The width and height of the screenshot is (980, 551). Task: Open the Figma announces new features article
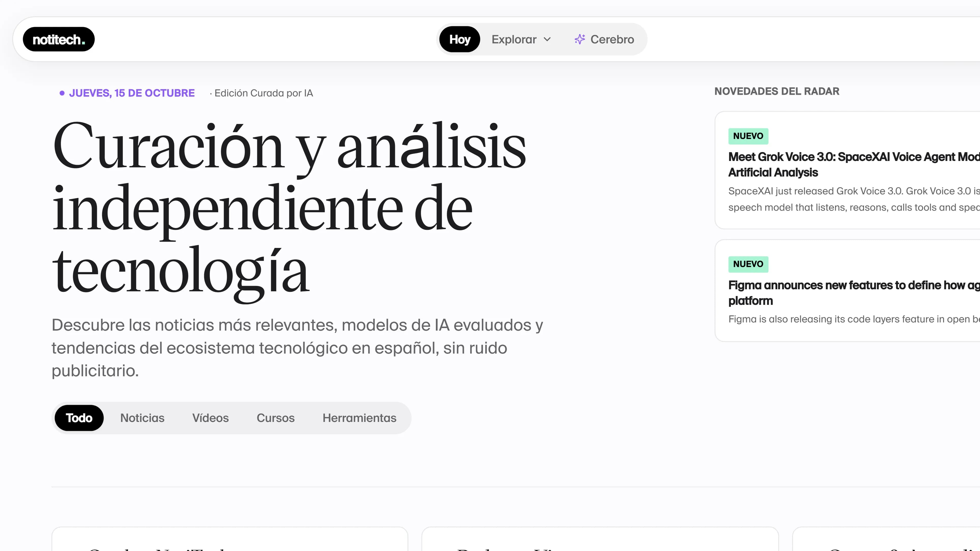854,293
